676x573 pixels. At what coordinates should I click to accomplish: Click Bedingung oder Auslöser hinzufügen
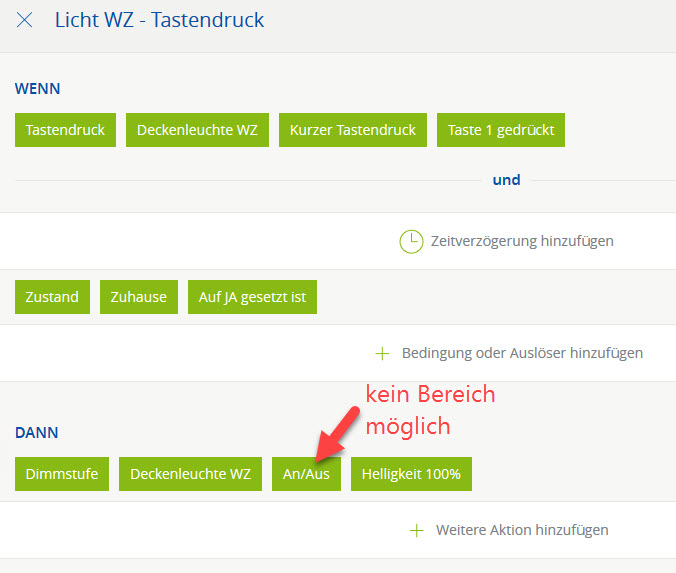[x=522, y=353]
